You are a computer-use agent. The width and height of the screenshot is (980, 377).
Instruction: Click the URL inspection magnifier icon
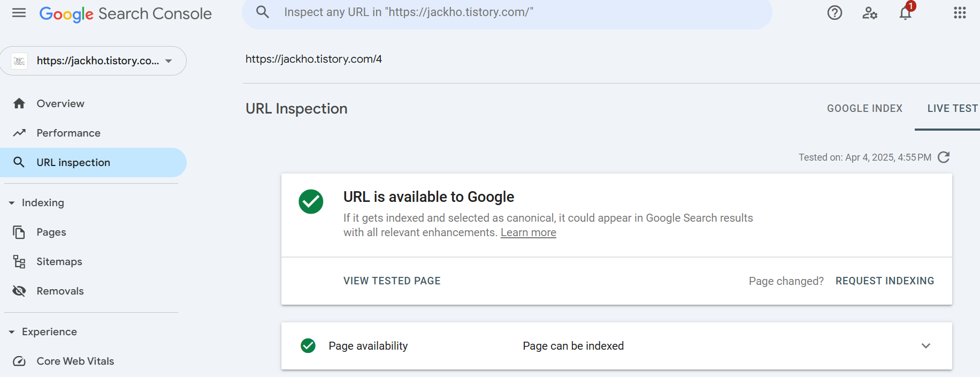(19, 162)
